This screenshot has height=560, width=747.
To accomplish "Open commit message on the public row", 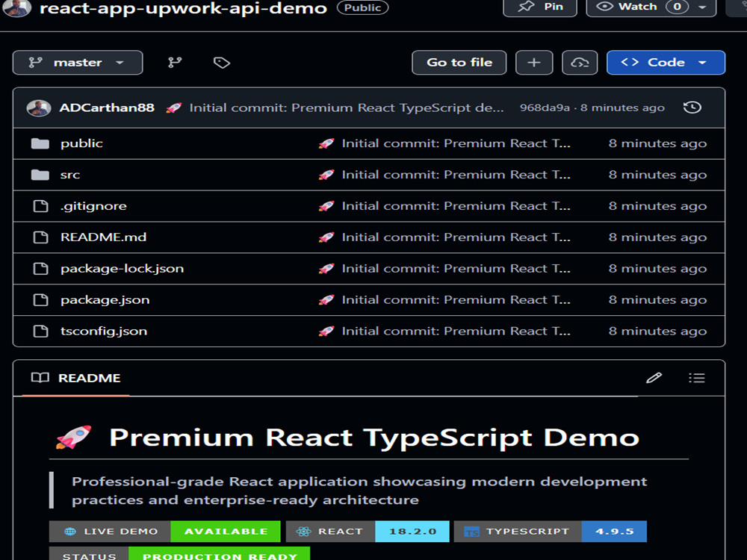I will pyautogui.click(x=456, y=143).
